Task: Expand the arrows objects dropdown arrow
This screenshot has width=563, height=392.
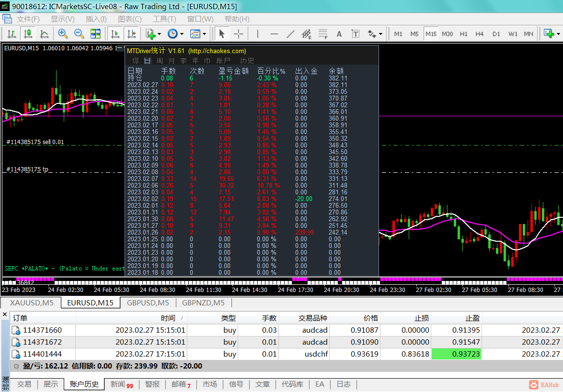Action: coord(380,34)
